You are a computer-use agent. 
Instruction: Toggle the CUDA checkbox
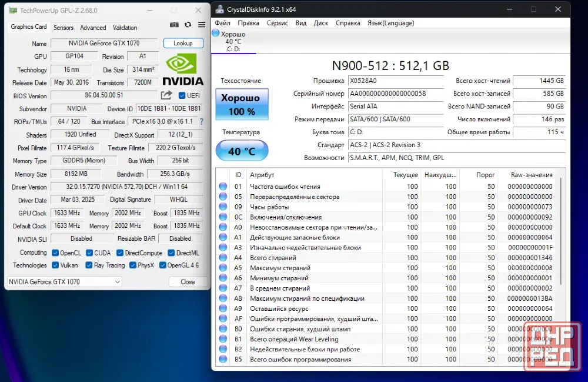click(89, 253)
